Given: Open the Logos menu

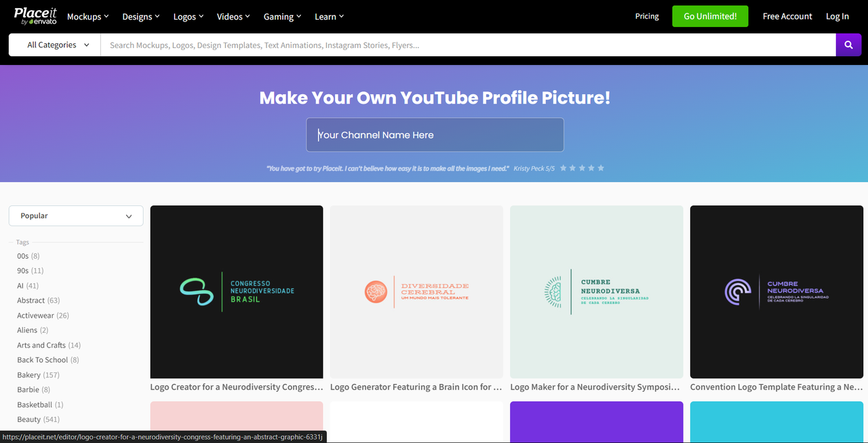Looking at the screenshot, I should (x=189, y=16).
